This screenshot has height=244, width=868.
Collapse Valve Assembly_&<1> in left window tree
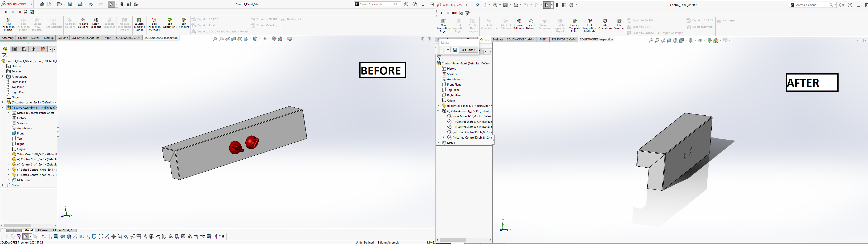[x=3, y=108]
